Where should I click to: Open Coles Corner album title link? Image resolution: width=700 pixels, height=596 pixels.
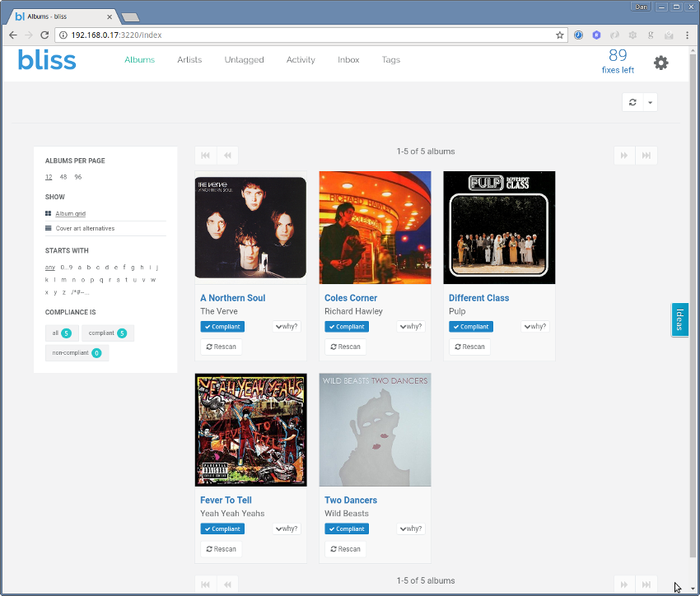pyautogui.click(x=351, y=298)
